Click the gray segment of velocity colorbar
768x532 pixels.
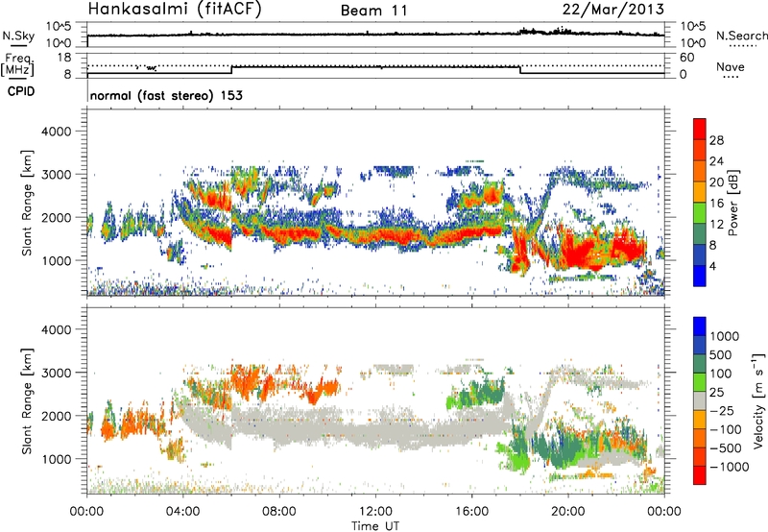point(700,401)
